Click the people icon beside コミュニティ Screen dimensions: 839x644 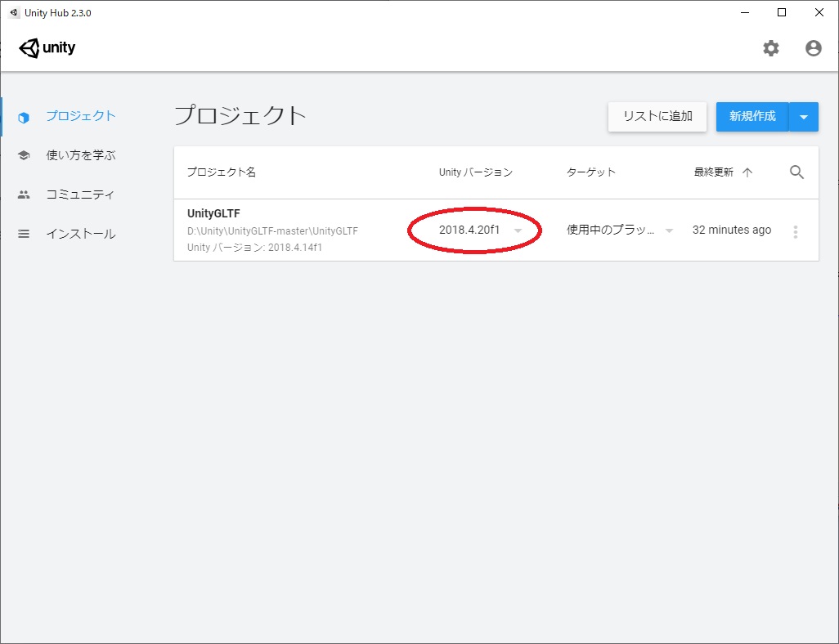24,195
